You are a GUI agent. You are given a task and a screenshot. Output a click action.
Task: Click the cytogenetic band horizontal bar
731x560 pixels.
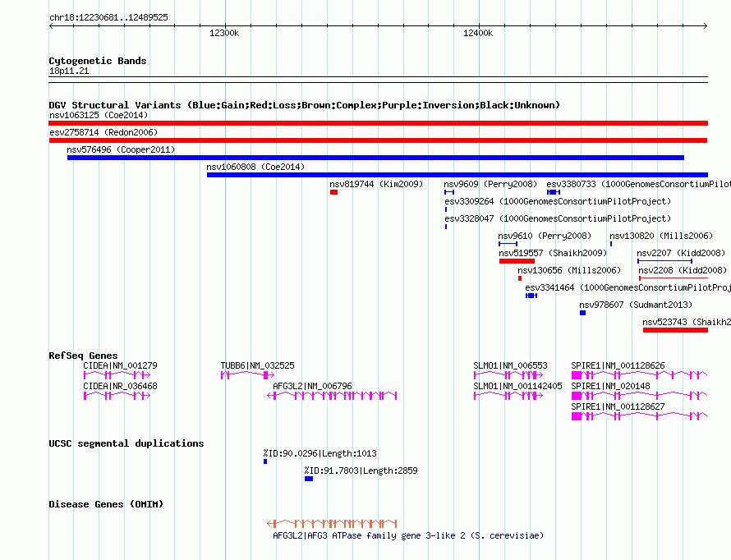coord(378,80)
